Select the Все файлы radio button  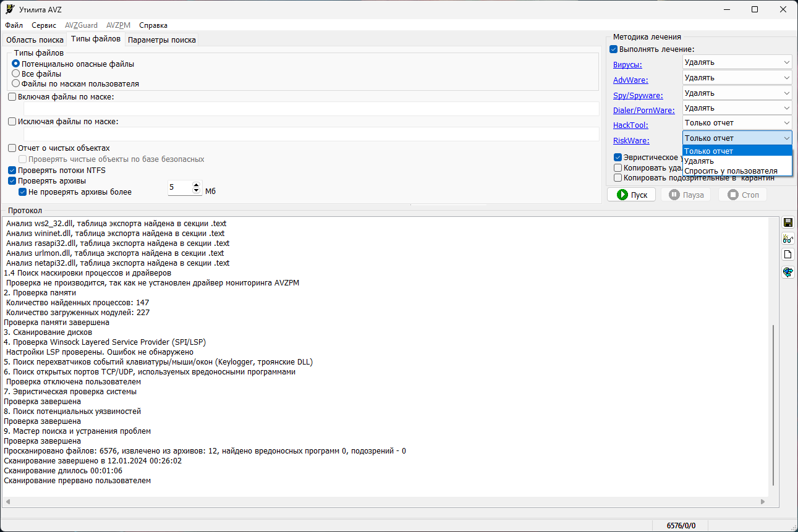point(36,74)
